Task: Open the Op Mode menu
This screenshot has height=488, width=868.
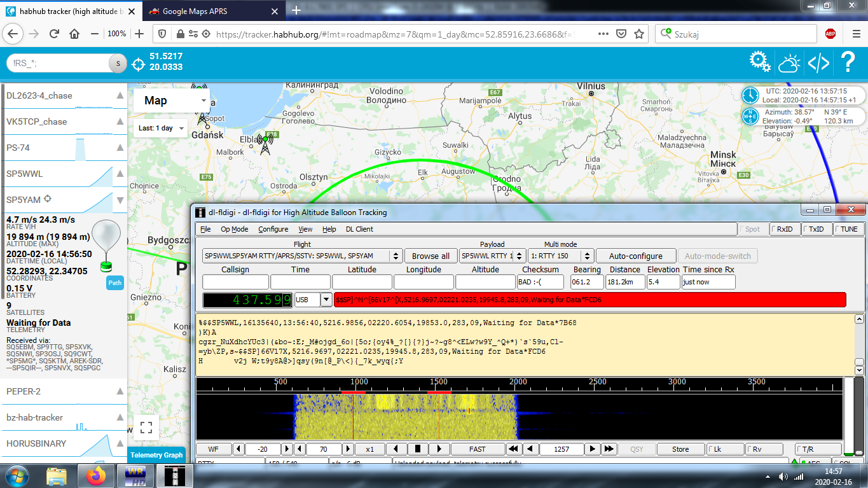Action: 235,229
